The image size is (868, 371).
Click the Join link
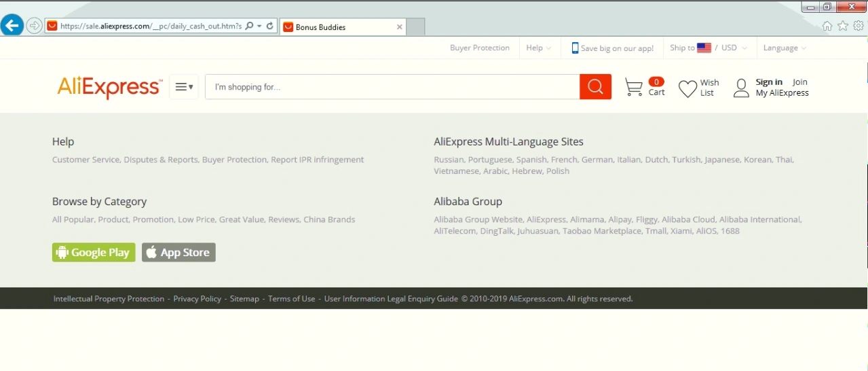pos(800,82)
